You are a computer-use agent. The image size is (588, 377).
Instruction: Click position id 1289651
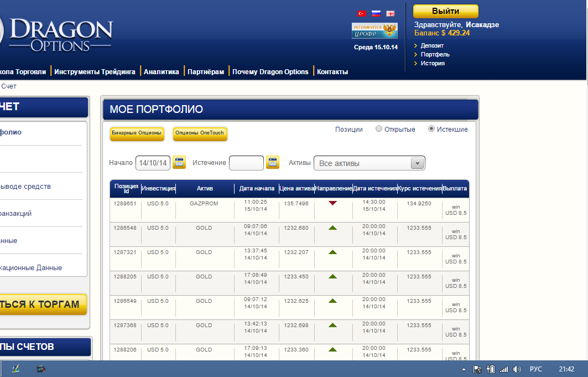pyautogui.click(x=125, y=203)
